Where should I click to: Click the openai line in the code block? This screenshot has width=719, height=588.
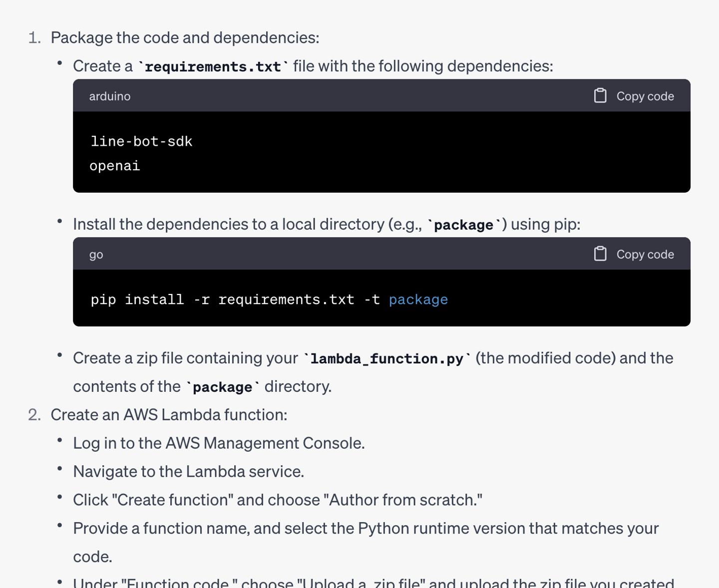pos(115,166)
